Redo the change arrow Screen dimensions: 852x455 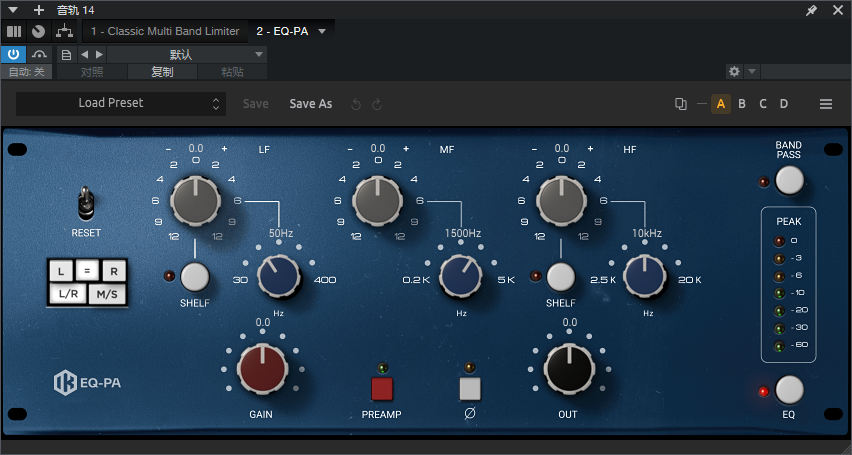[377, 104]
